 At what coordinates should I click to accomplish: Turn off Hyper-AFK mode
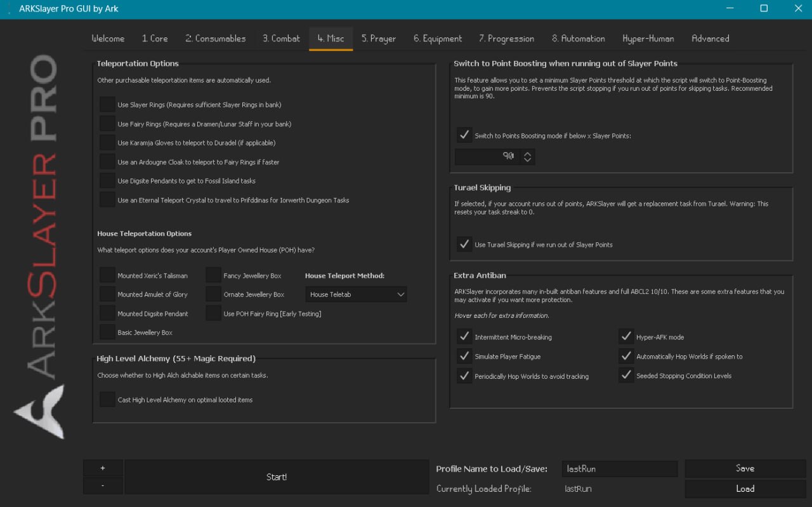point(626,337)
